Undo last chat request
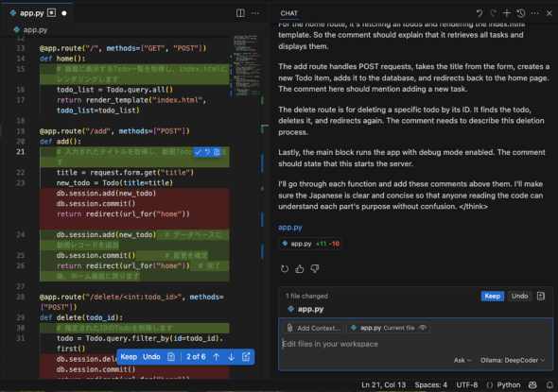558x392 pixels. pyautogui.click(x=480, y=13)
